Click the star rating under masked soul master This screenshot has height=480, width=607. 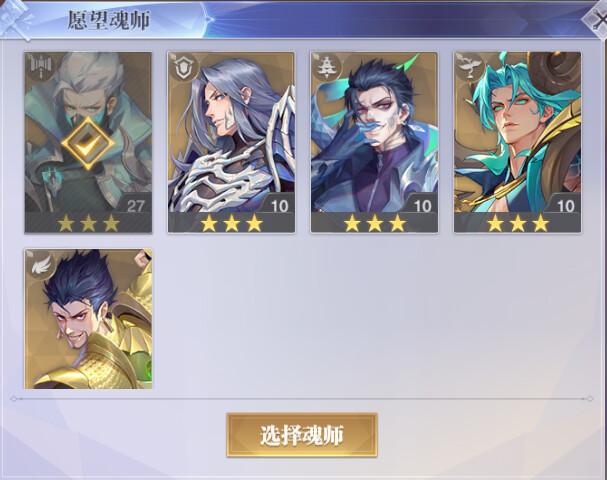88,223
